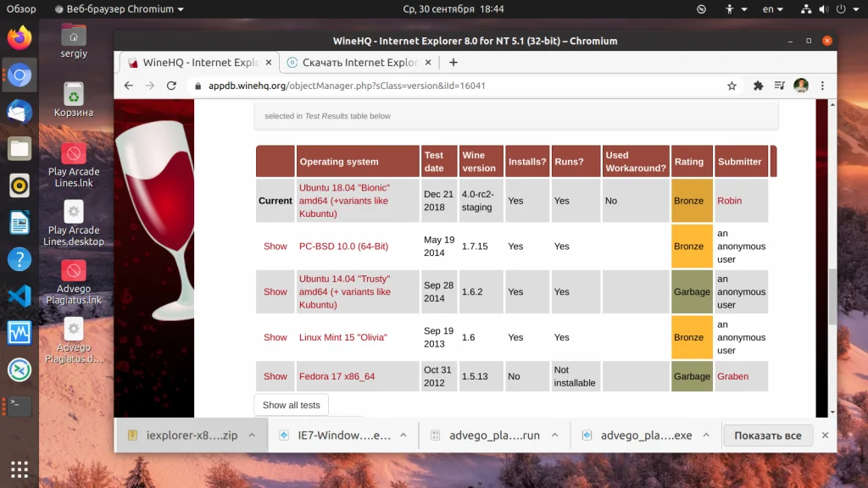Open submitter Graben's profile link
868x488 pixels.
pos(732,376)
